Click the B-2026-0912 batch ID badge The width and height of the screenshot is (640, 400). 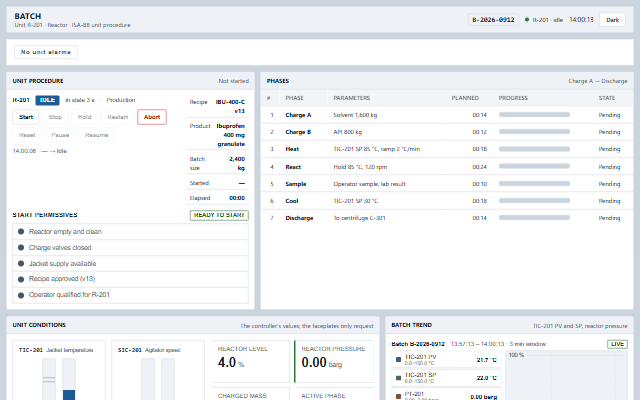[493, 20]
